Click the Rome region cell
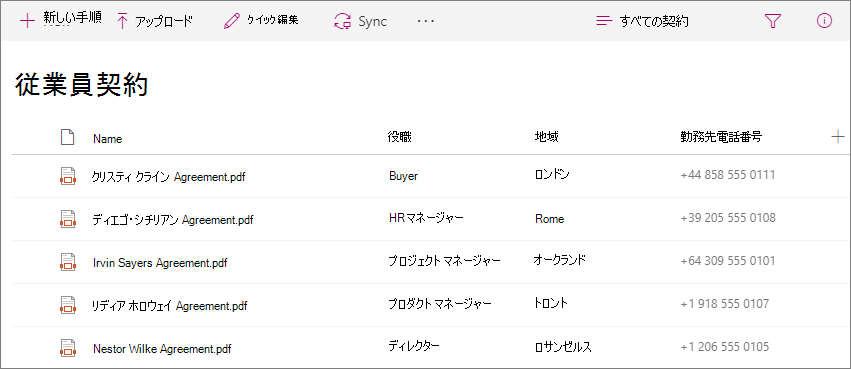The height and width of the screenshot is (369, 851). pyautogui.click(x=549, y=219)
